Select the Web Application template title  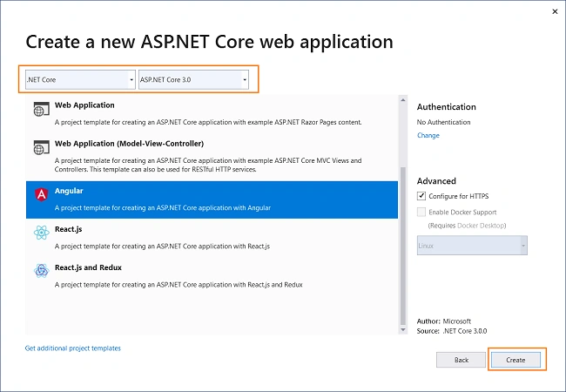[x=84, y=105]
